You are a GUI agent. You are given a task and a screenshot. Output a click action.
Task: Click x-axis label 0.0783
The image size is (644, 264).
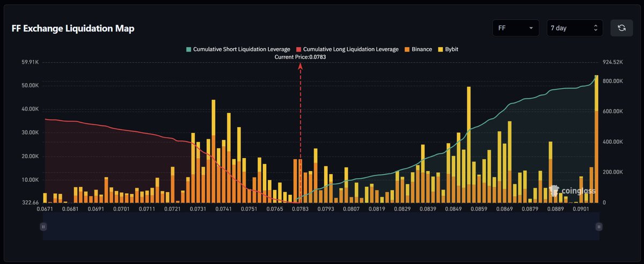pyautogui.click(x=300, y=208)
